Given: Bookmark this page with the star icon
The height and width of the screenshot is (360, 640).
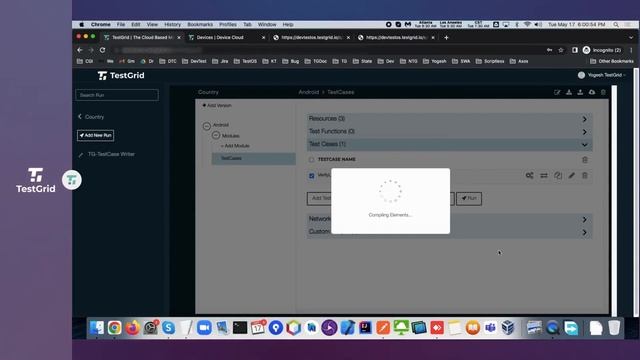Looking at the screenshot, I should (x=561, y=50).
